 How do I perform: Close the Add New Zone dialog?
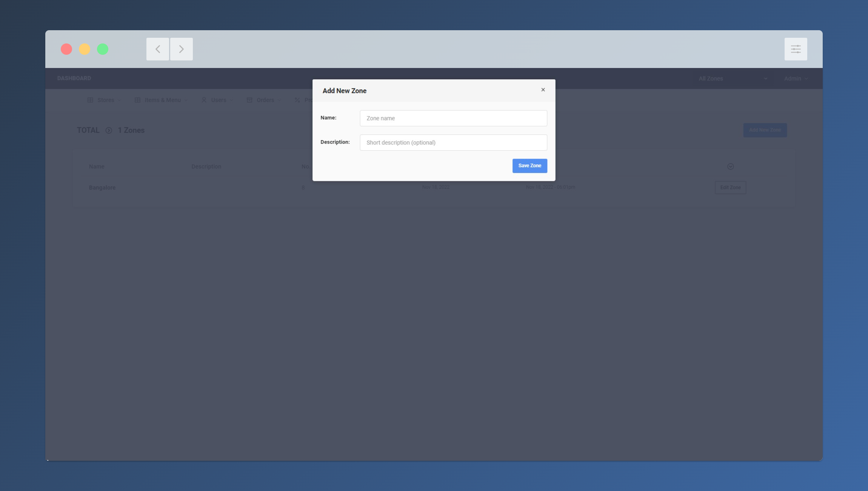coord(543,90)
